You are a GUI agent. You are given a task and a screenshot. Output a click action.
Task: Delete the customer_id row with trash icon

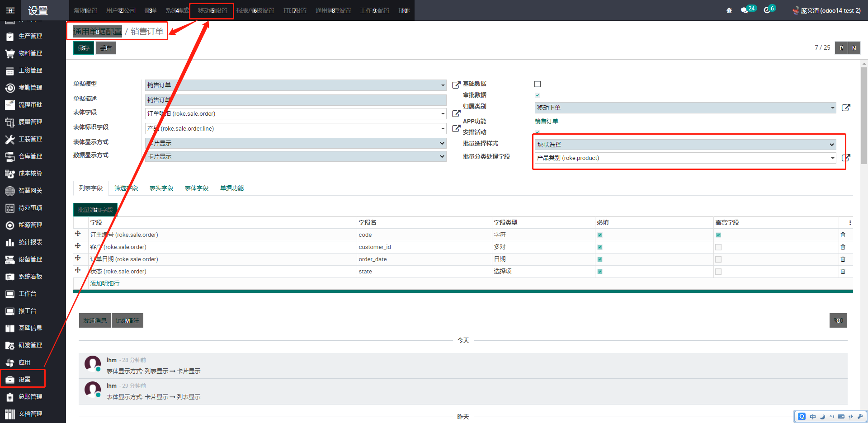(843, 247)
